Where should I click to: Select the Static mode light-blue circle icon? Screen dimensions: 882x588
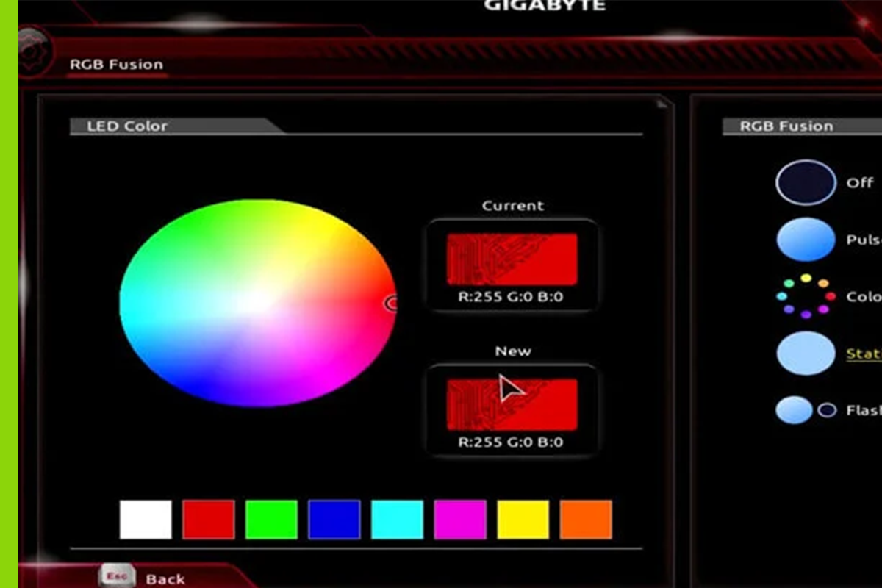[x=806, y=354]
